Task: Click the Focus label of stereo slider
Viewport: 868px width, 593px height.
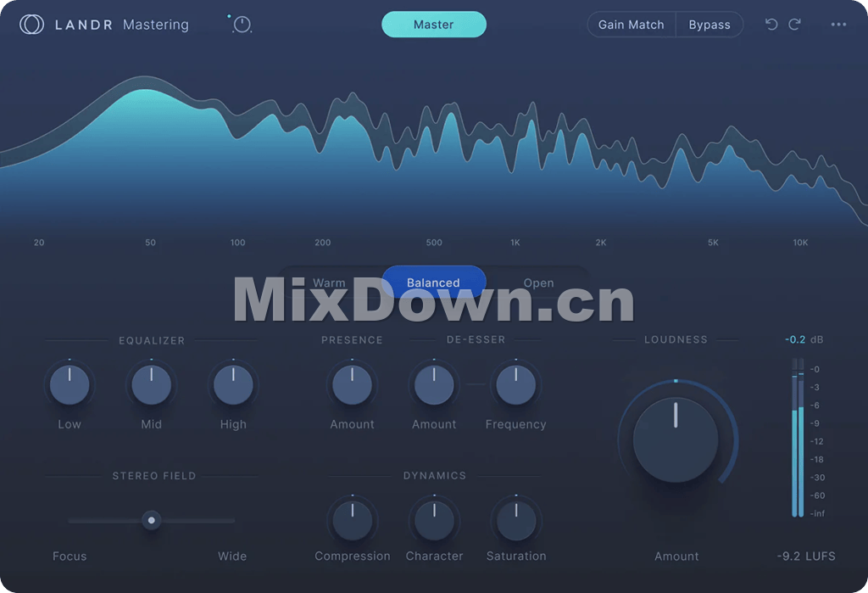Action: 70,556
